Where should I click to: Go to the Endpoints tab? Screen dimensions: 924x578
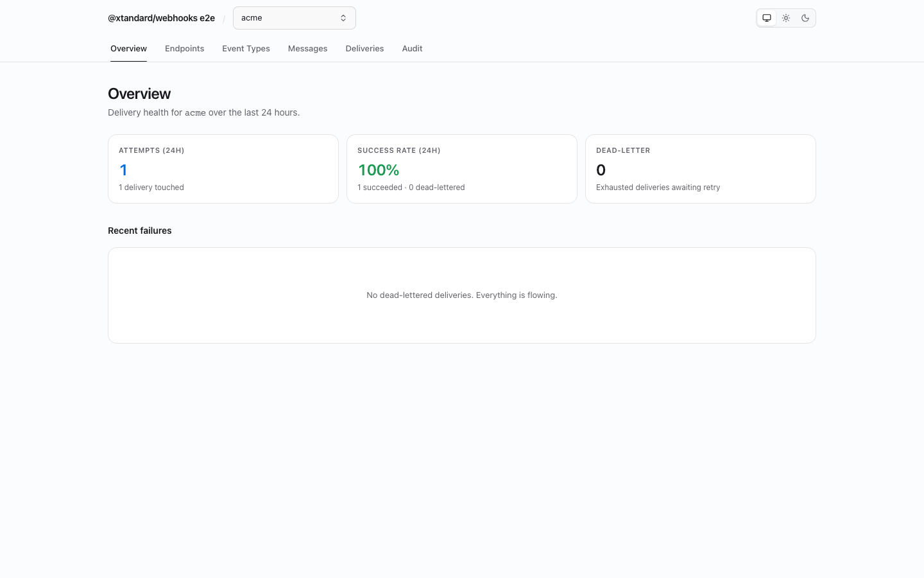(184, 49)
